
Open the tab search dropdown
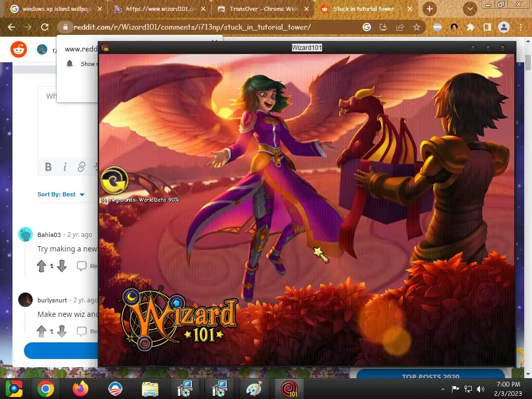[x=470, y=9]
